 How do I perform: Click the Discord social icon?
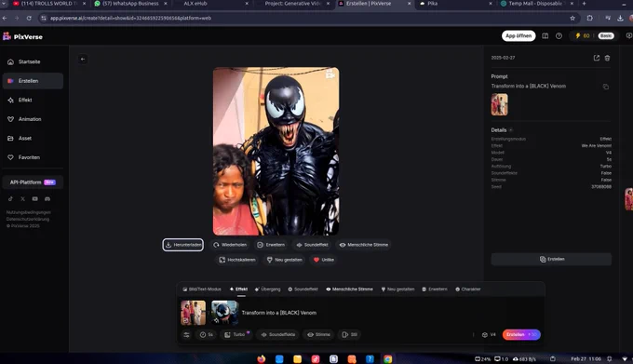tap(47, 199)
